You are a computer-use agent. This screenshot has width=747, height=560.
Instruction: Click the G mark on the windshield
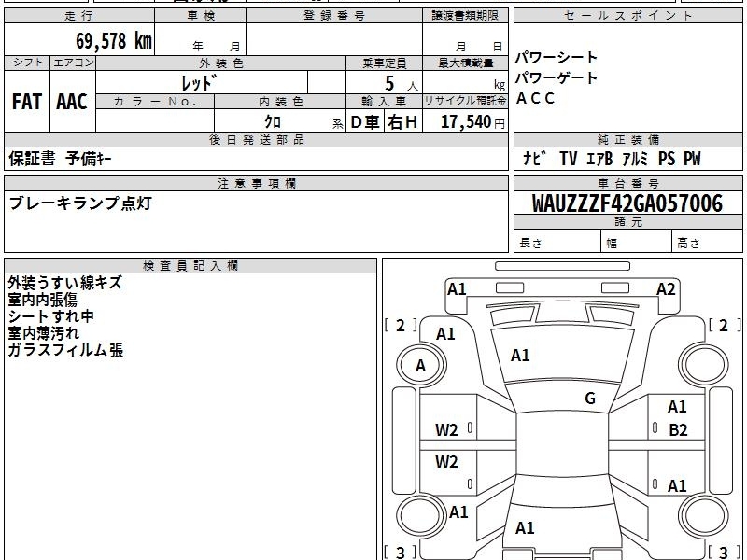(590, 399)
